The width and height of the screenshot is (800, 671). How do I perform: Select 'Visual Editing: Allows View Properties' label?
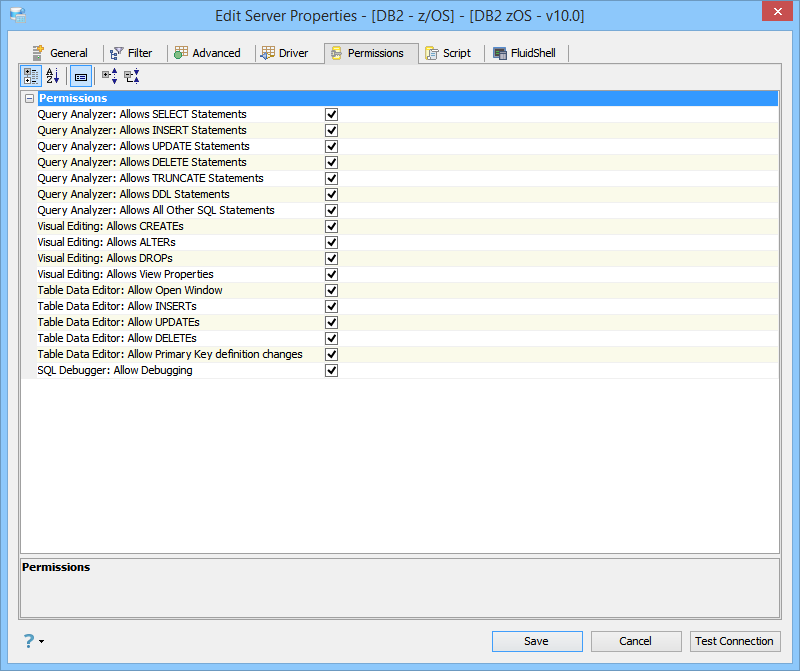pyautogui.click(x=126, y=274)
